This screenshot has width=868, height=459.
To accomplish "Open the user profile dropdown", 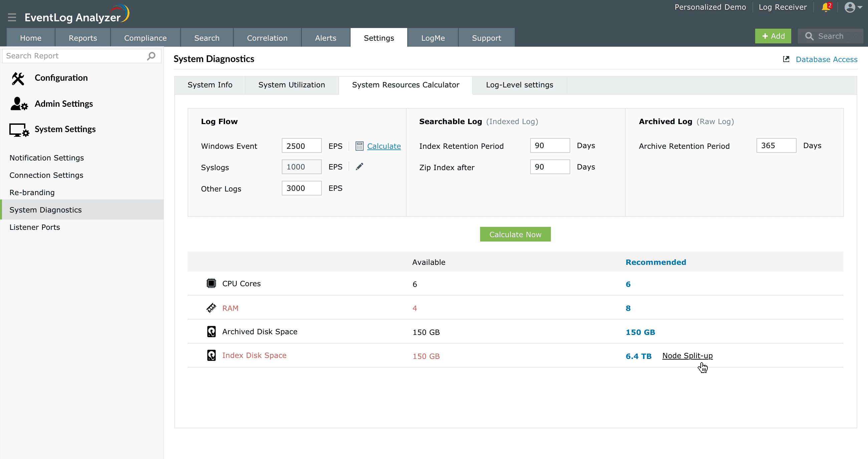I will coord(853,7).
